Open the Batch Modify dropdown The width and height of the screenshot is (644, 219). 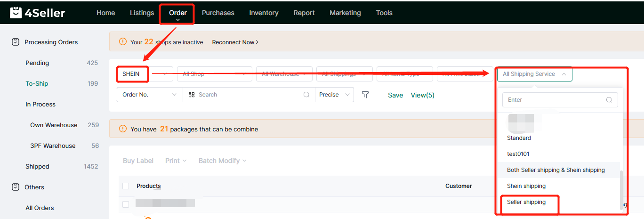click(x=222, y=161)
